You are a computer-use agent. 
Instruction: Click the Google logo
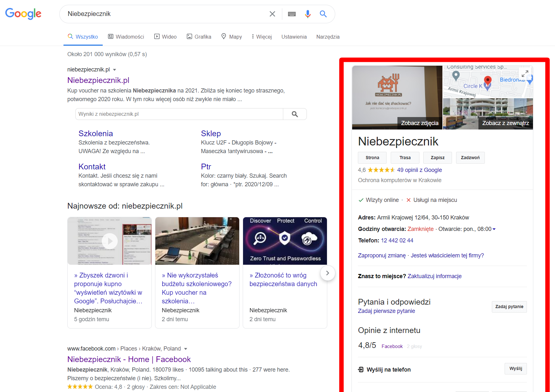click(x=23, y=14)
